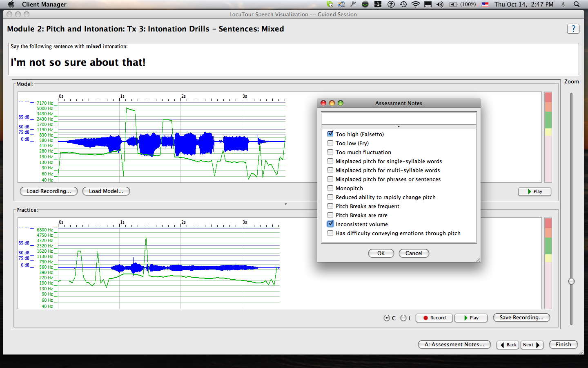
Task: Click splitter arrow between Model and Practice
Action: (286, 204)
